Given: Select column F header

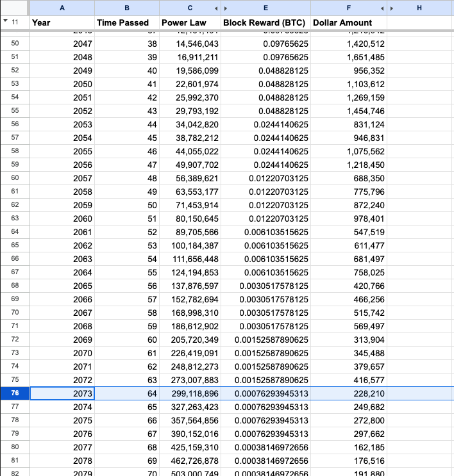Looking at the screenshot, I should point(349,8).
